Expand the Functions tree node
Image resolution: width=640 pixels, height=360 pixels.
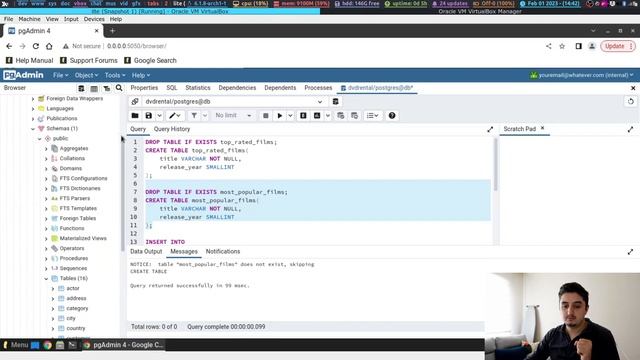click(x=46, y=229)
